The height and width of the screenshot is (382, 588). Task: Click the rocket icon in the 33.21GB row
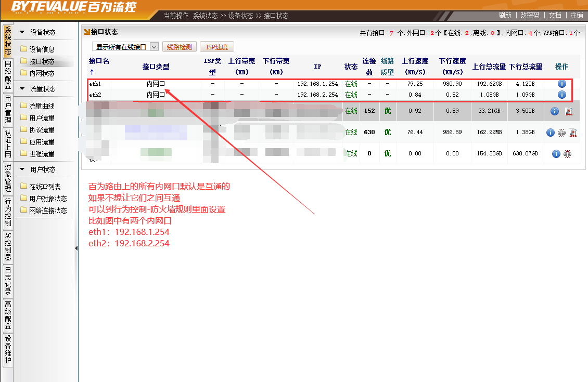click(569, 111)
